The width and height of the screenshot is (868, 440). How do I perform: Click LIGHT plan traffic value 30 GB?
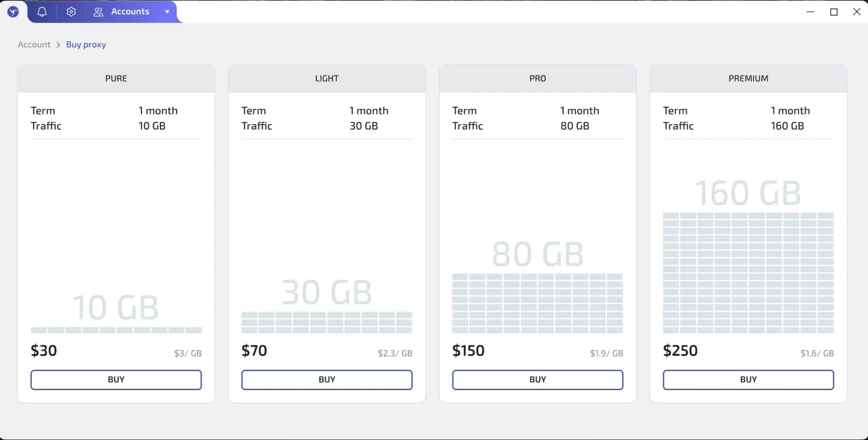(x=364, y=126)
